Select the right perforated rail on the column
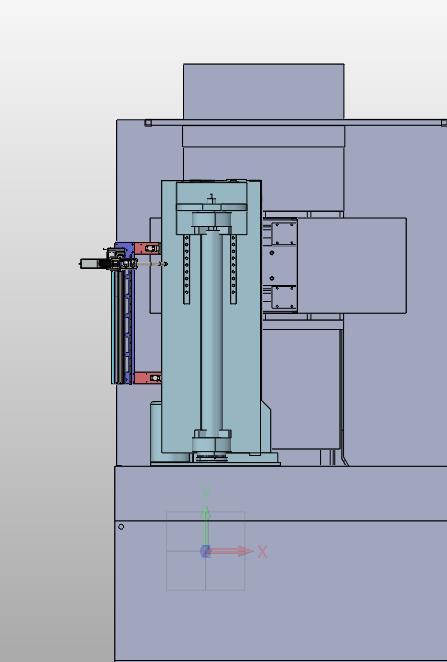Screen dimensions: 447x662 233,269
